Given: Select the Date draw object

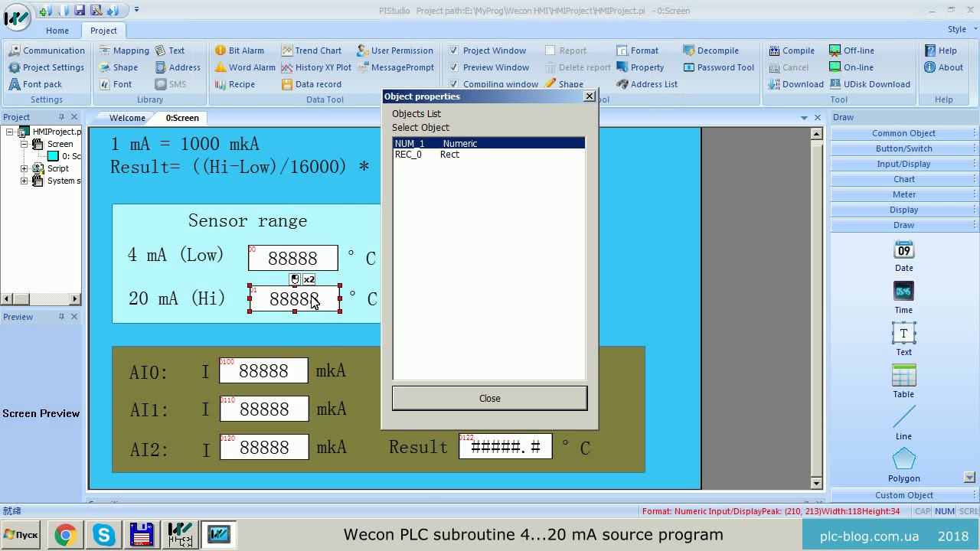Looking at the screenshot, I should coord(903,256).
